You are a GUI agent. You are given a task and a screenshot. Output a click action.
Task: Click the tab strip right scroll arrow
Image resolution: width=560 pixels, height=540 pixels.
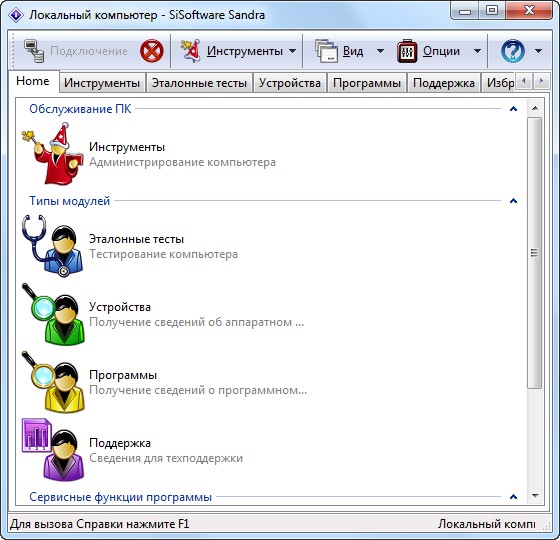click(x=541, y=81)
